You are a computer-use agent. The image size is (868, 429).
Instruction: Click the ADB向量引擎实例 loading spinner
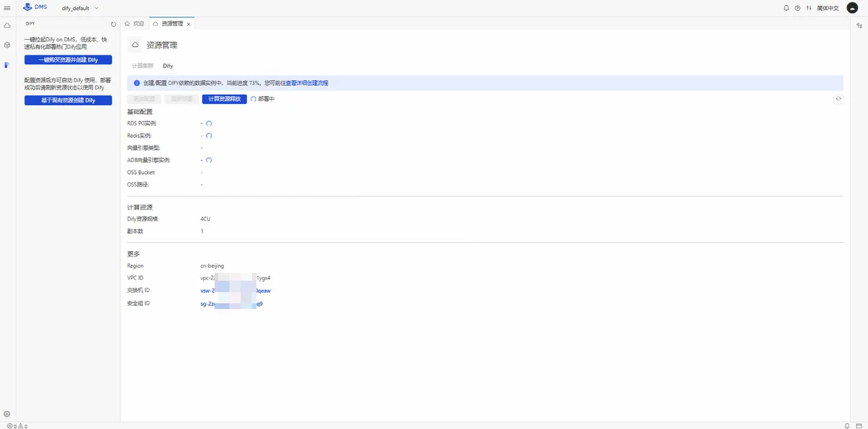(x=209, y=160)
